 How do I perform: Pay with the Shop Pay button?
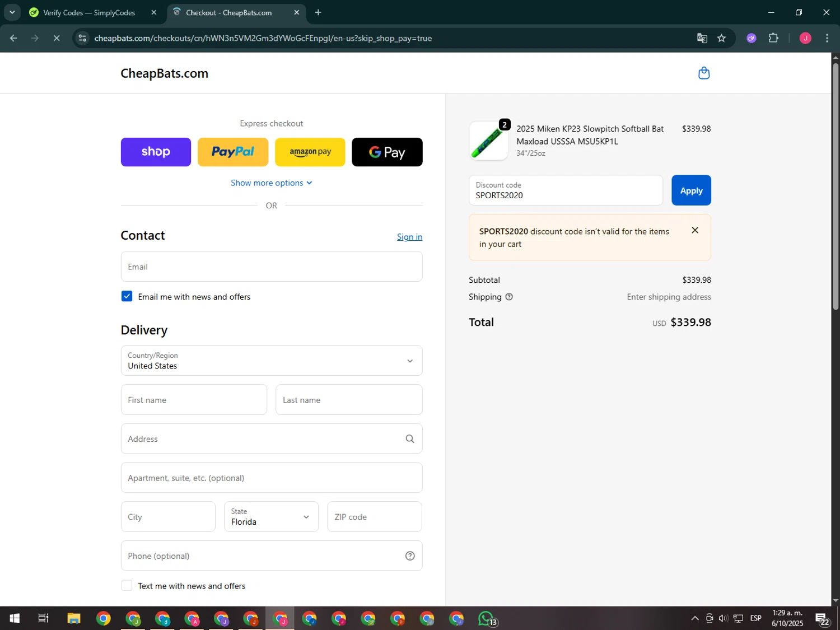156,152
